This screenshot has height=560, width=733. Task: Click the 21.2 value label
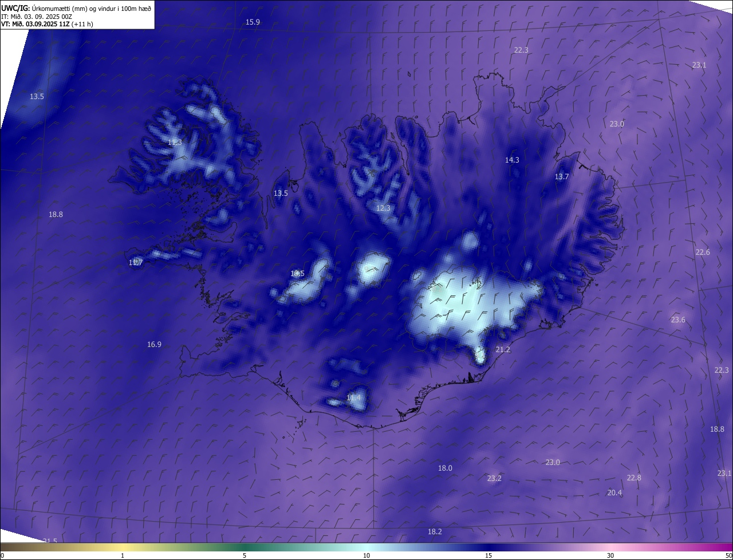[x=503, y=349]
